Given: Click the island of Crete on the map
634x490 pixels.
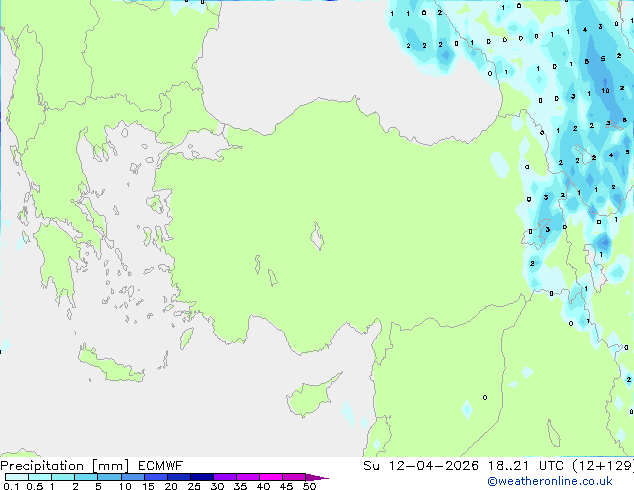Looking at the screenshot, I should (110, 364).
